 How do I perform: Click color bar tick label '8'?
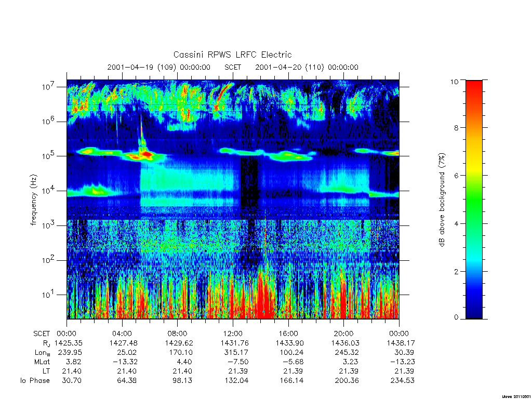pyautogui.click(x=456, y=128)
